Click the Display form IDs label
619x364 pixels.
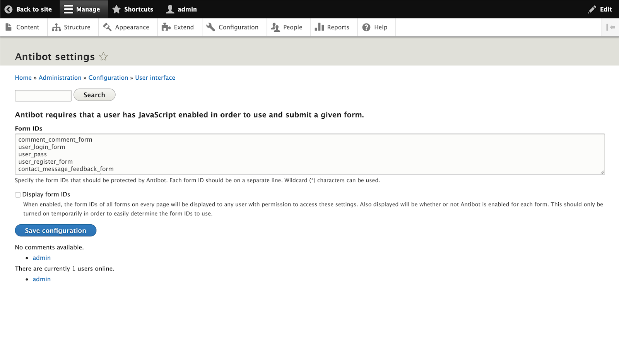pos(46,195)
